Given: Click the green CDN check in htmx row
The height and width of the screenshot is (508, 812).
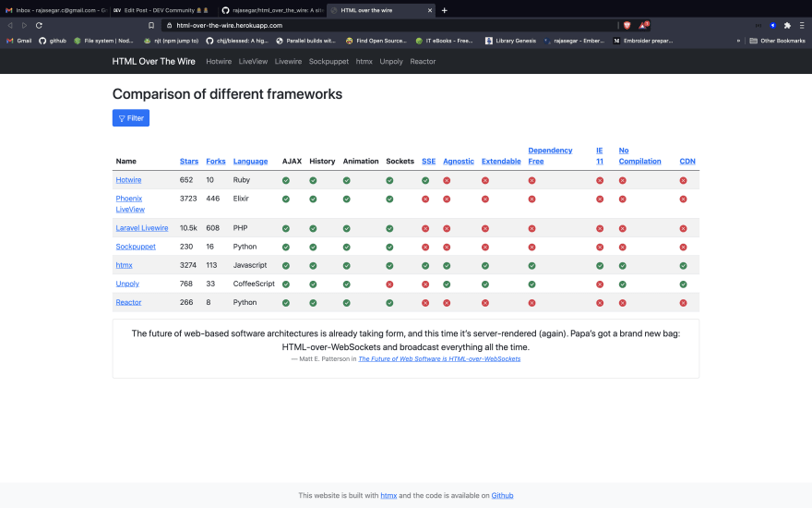Looking at the screenshot, I should click(x=683, y=265).
